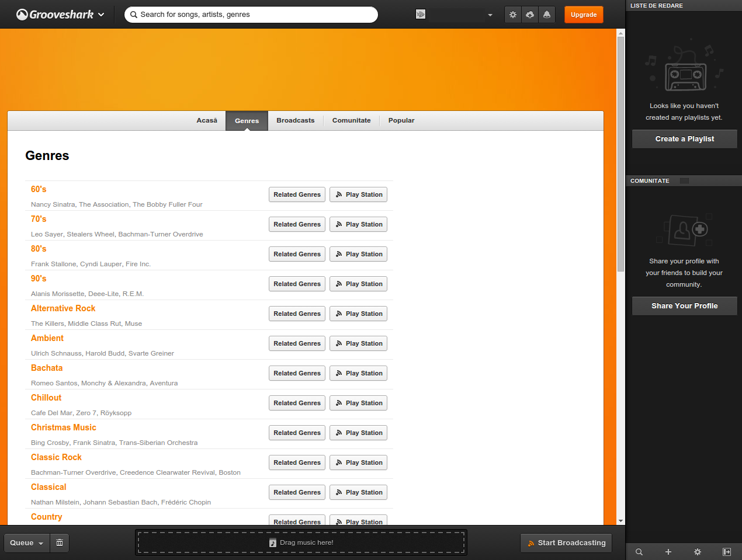Screen dimensions: 742x560
Task: Click artist Röyksopp
Action: coord(116,413)
